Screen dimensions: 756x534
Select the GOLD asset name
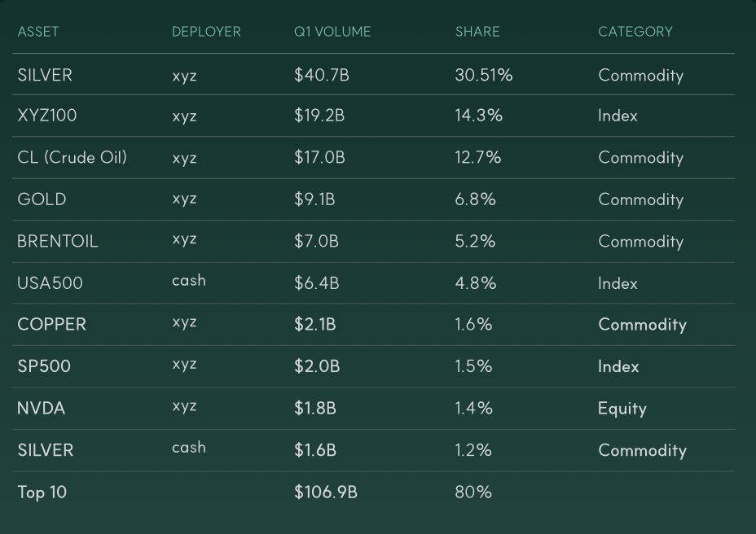click(42, 199)
